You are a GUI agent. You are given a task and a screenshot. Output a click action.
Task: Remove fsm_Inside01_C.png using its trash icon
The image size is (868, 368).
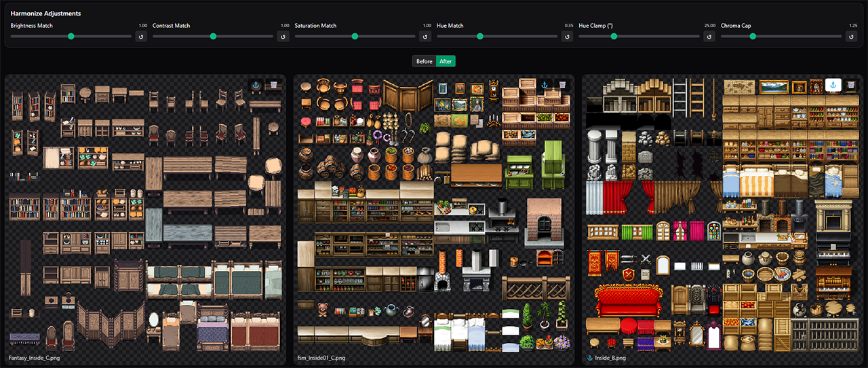pos(561,86)
